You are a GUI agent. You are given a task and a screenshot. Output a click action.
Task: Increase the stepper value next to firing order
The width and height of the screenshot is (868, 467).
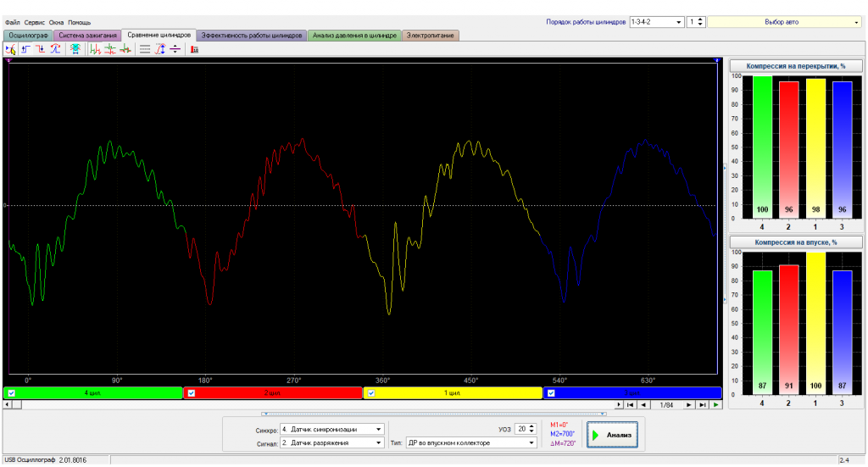(x=700, y=20)
